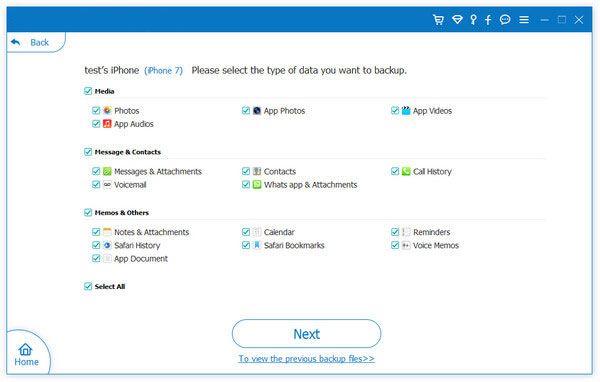
Task: Uncheck the Photos checkbox
Action: point(96,111)
